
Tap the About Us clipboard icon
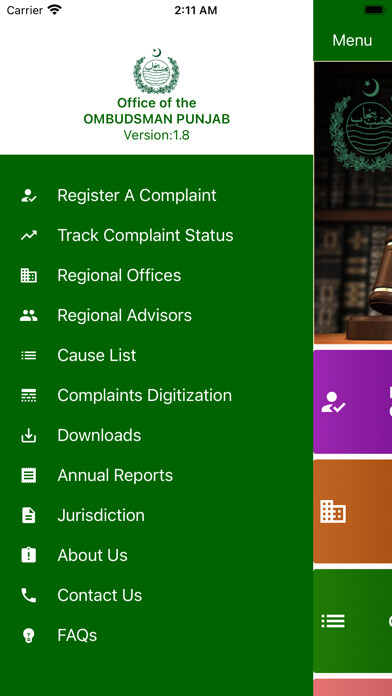29,555
